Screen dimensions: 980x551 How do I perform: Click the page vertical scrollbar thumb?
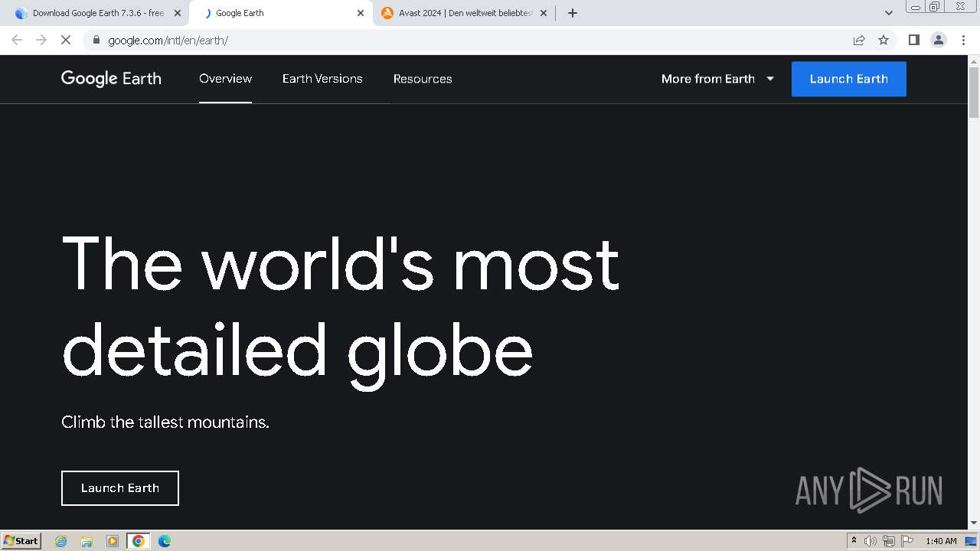coord(974,93)
